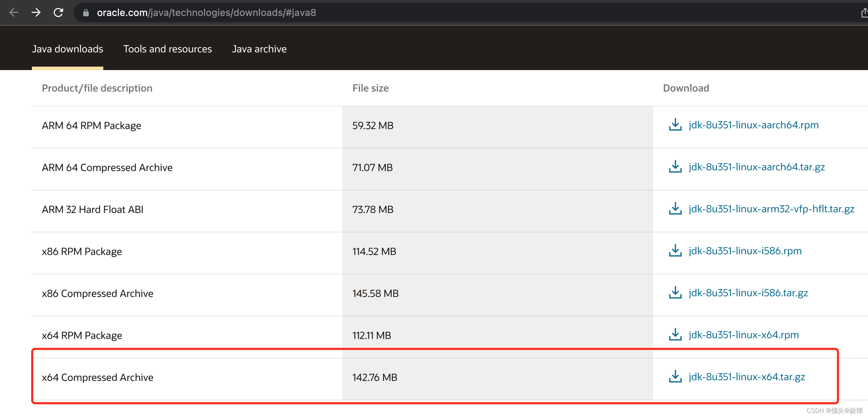Click download icon for i586 tar.gz
This screenshot has height=417, width=868.
click(x=675, y=293)
